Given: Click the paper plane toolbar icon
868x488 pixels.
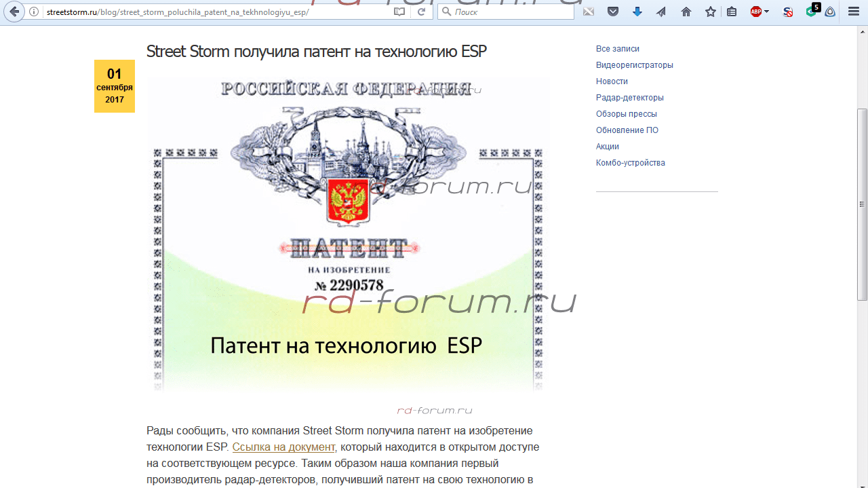Looking at the screenshot, I should (x=661, y=12).
